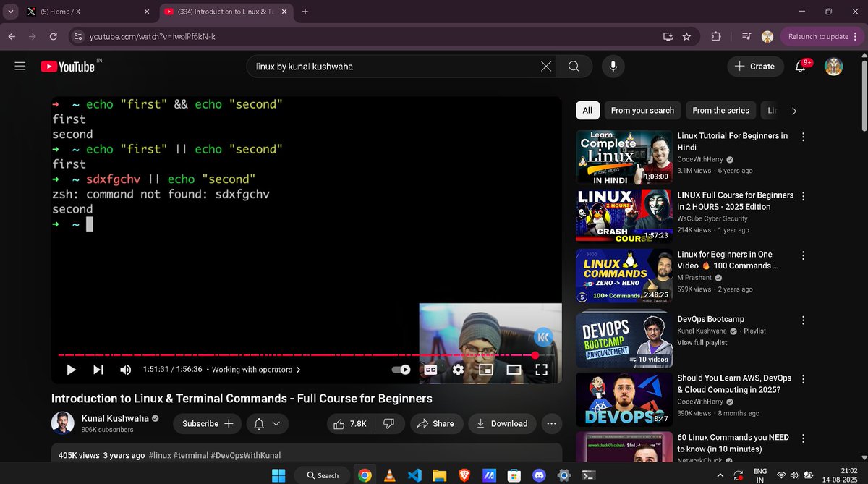Switch the player to theater mode

pos(514,369)
